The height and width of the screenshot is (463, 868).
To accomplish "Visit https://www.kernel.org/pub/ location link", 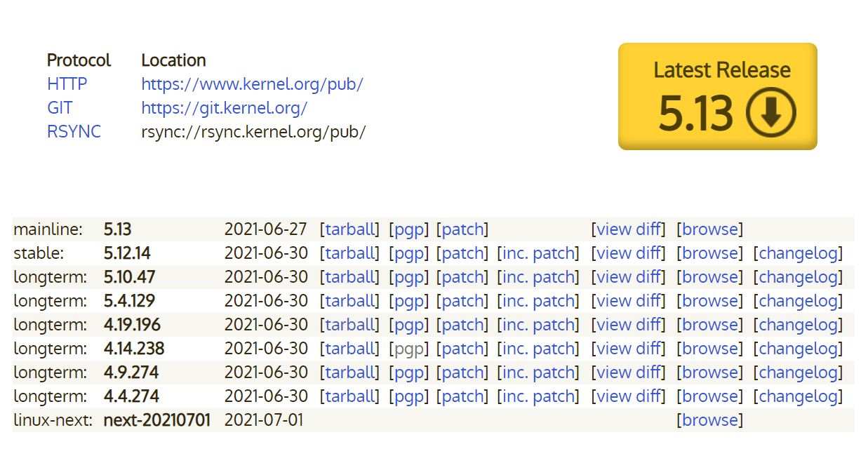I will (x=252, y=84).
